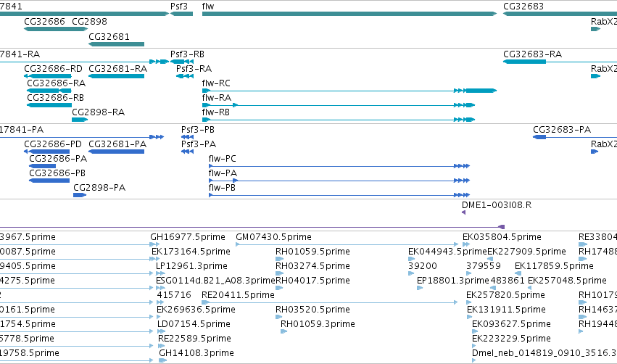Click the long flw gene bar
The width and height of the screenshot is (617, 364).
[349, 14]
